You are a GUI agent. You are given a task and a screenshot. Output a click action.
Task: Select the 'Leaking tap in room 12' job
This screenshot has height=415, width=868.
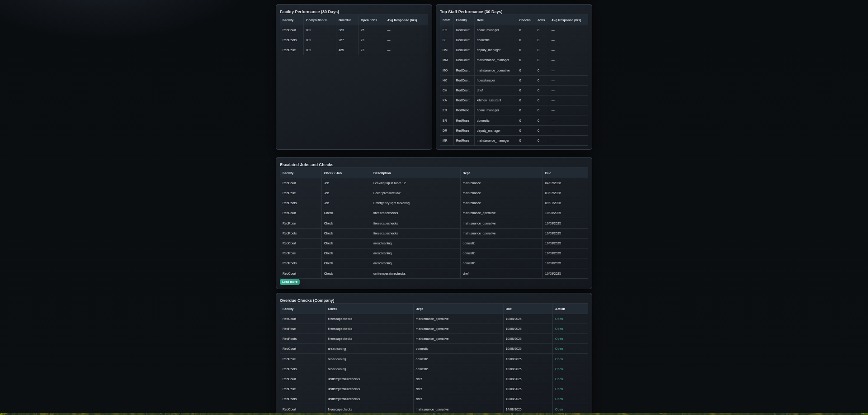[x=389, y=183]
